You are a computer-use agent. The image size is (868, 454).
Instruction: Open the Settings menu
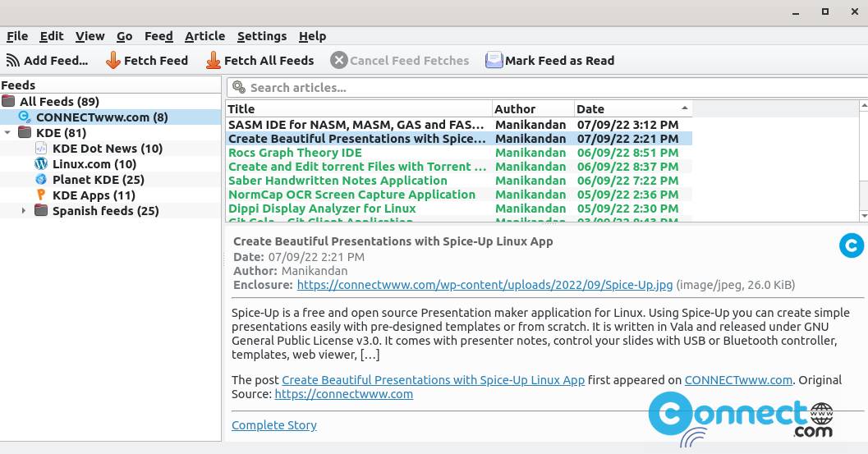pos(262,36)
